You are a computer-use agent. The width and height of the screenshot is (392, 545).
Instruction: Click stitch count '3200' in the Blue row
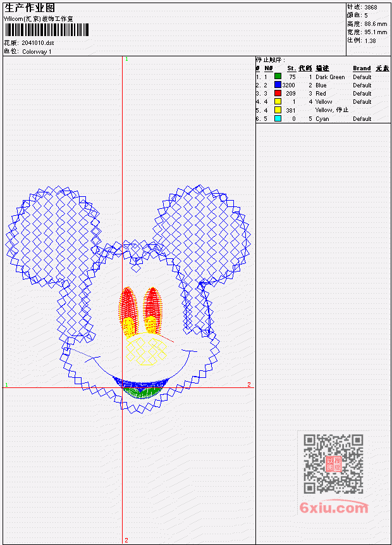point(288,85)
